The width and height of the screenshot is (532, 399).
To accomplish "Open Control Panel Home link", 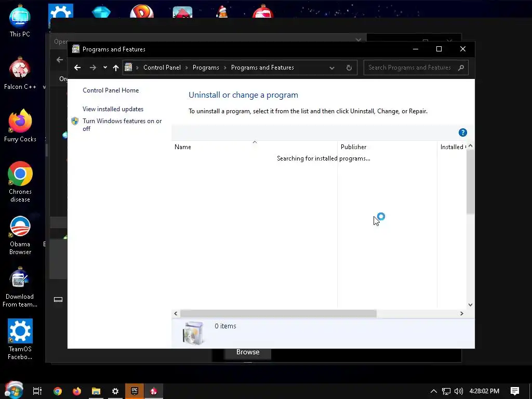I will click(x=111, y=90).
